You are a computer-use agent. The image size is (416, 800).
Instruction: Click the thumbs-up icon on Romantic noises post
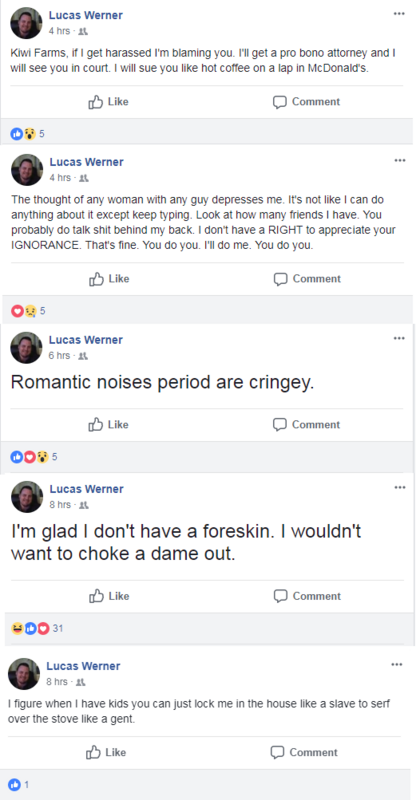coord(95,424)
